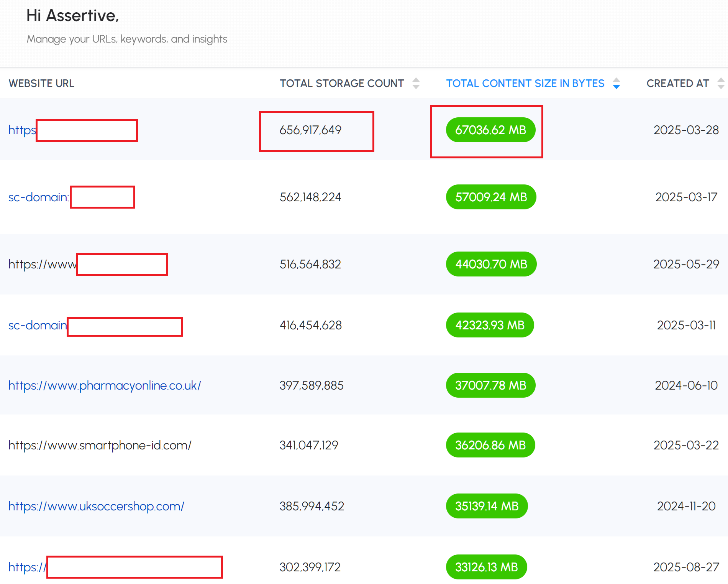Viewport: 728px width, 584px height.
Task: Open smartphone-id.com URL entry
Action: coord(100,445)
